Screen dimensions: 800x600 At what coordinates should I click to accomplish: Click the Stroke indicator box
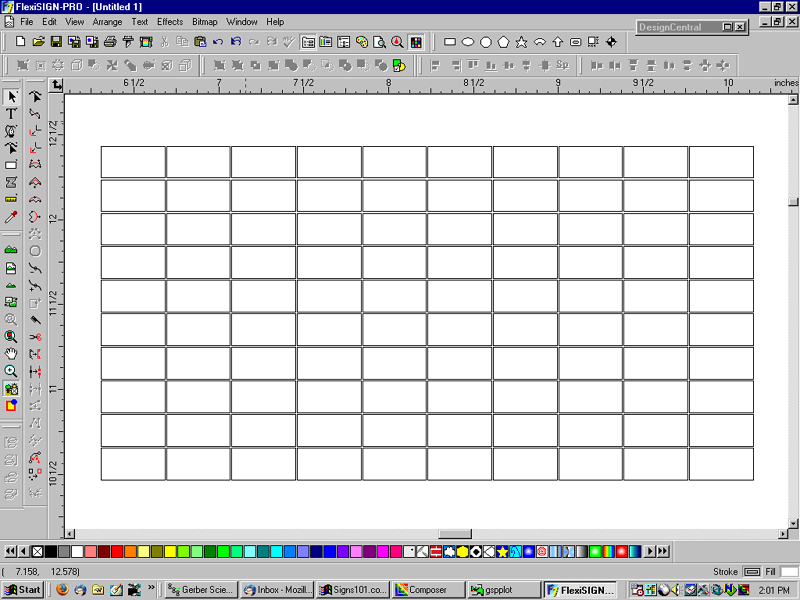pyautogui.click(x=752, y=572)
